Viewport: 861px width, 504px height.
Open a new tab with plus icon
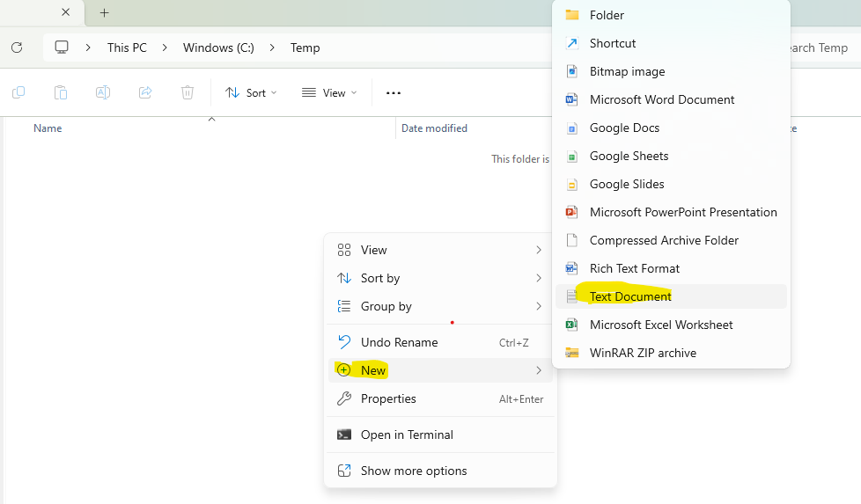pyautogui.click(x=105, y=12)
